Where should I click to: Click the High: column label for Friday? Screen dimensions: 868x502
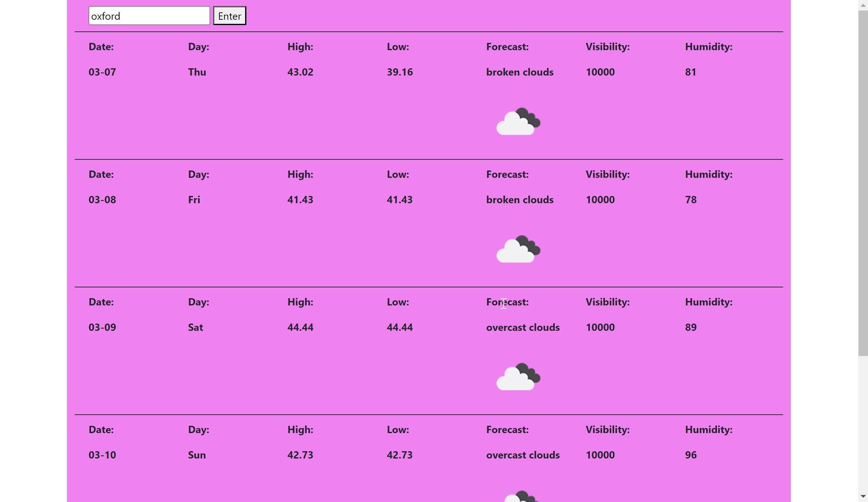[300, 174]
